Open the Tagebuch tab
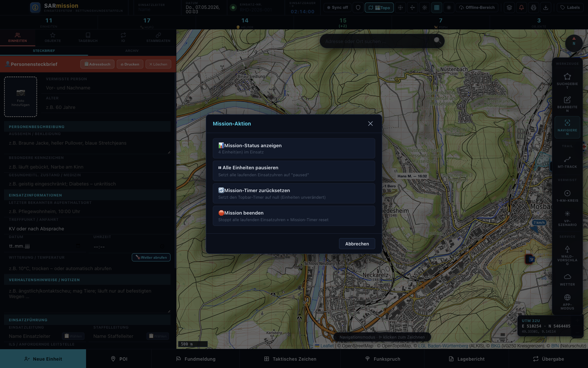Screen dimensions: 588x368 (88, 38)
